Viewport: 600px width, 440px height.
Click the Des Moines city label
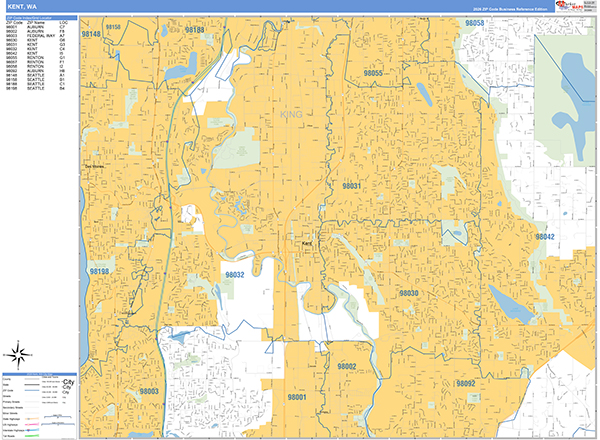[x=94, y=166]
